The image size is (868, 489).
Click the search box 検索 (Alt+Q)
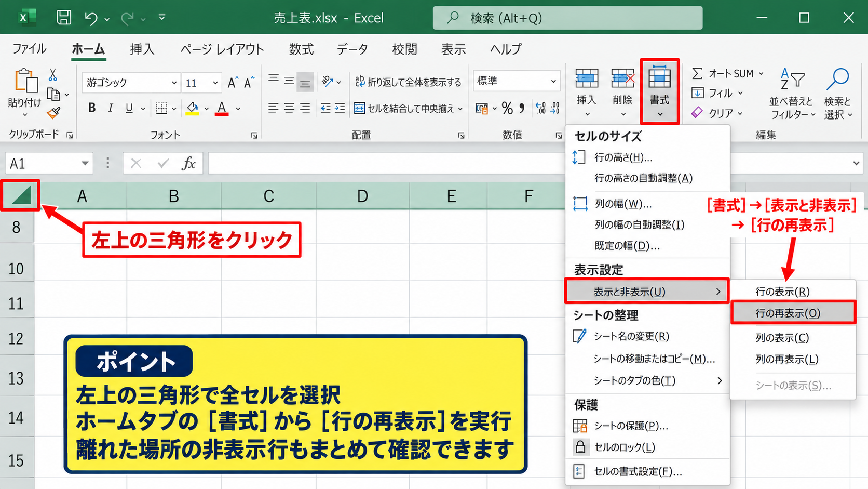[x=567, y=18]
